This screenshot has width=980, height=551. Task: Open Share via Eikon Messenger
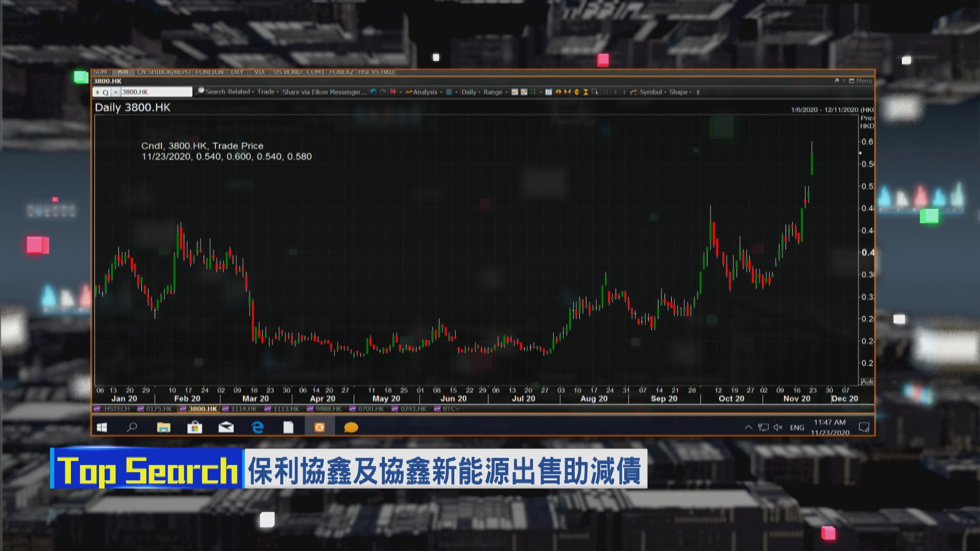point(324,92)
